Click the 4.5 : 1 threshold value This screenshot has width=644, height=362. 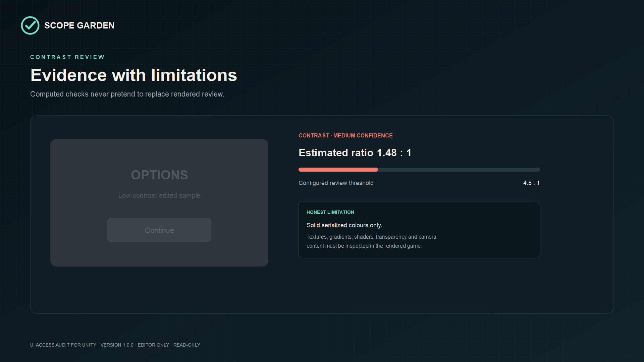(x=531, y=183)
